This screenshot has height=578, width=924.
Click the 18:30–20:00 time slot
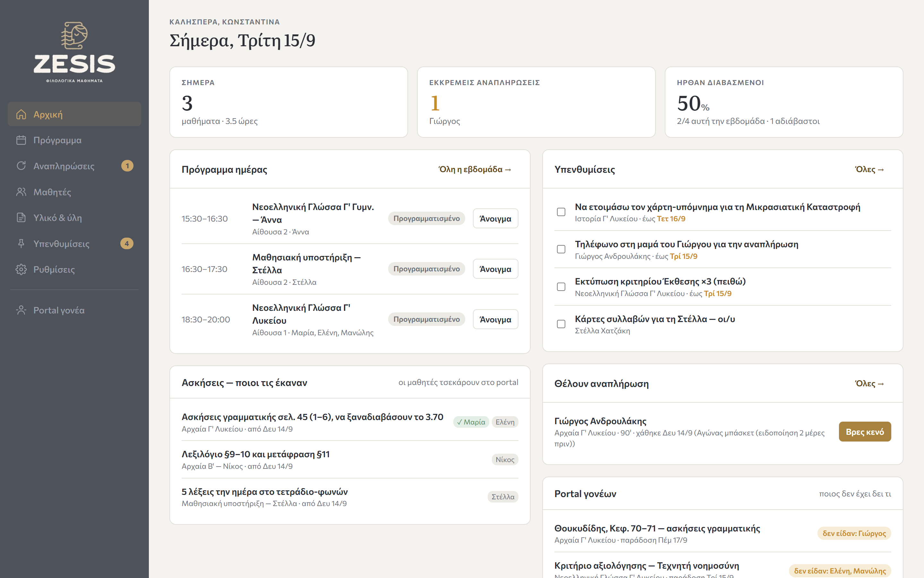[x=206, y=320]
